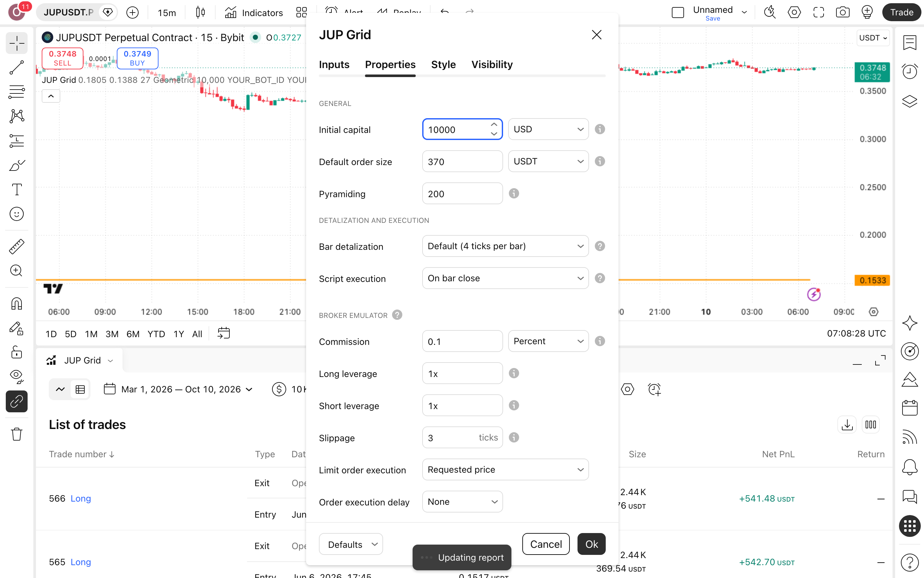The height and width of the screenshot is (578, 924).
Task: Change the candlestick chart type
Action: click(201, 13)
